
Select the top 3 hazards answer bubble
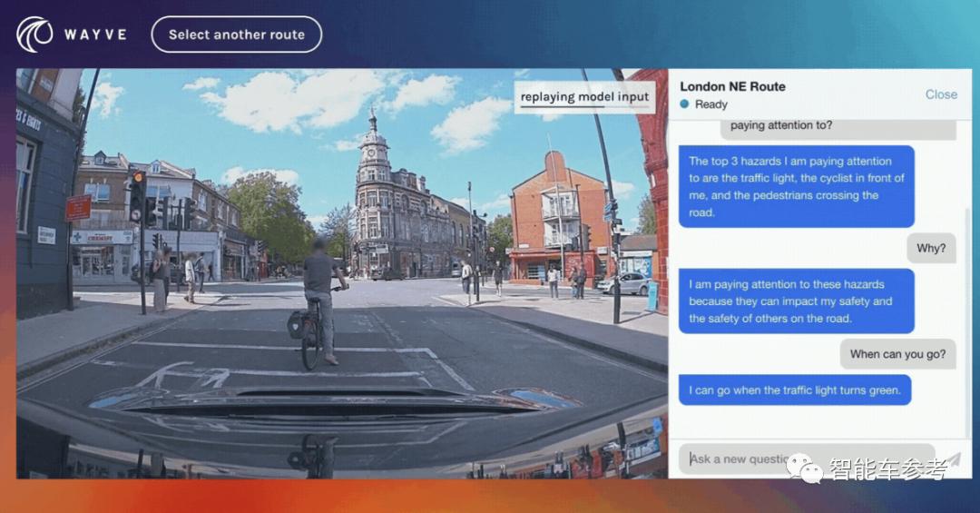[x=797, y=186]
